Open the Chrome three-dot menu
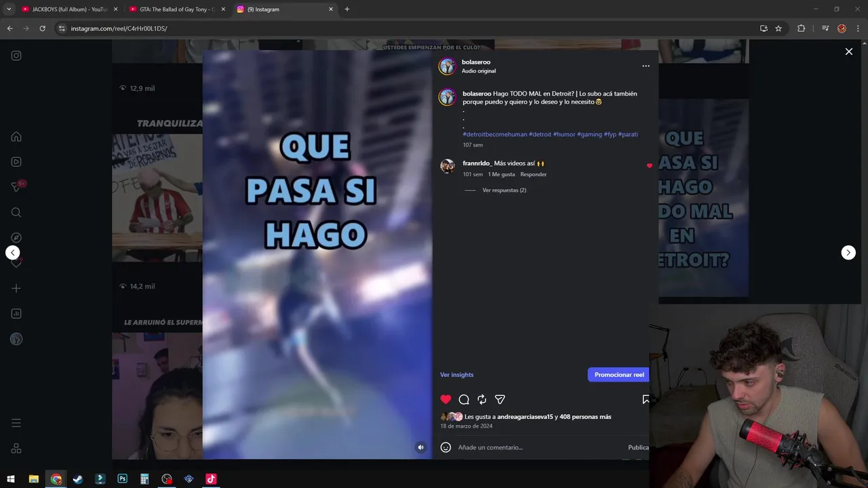 858,28
